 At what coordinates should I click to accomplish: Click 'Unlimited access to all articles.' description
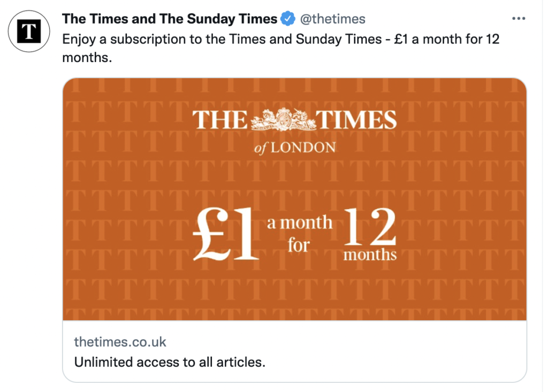coord(170,362)
